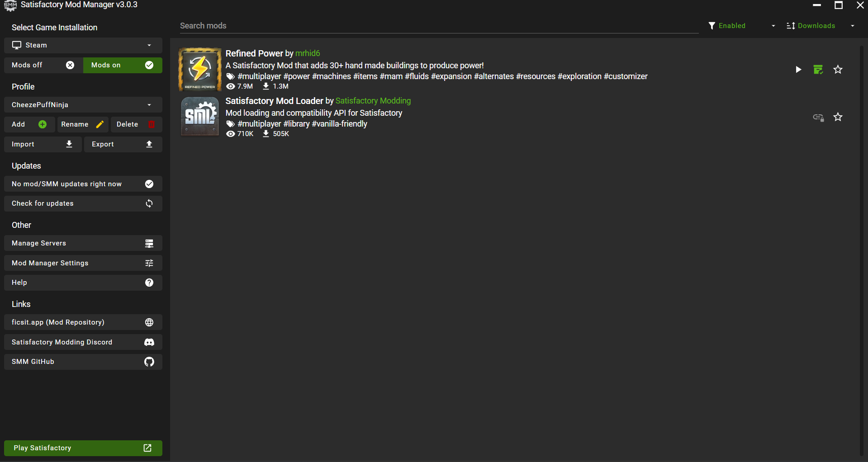Open Mod Manager Settings

pos(83,263)
